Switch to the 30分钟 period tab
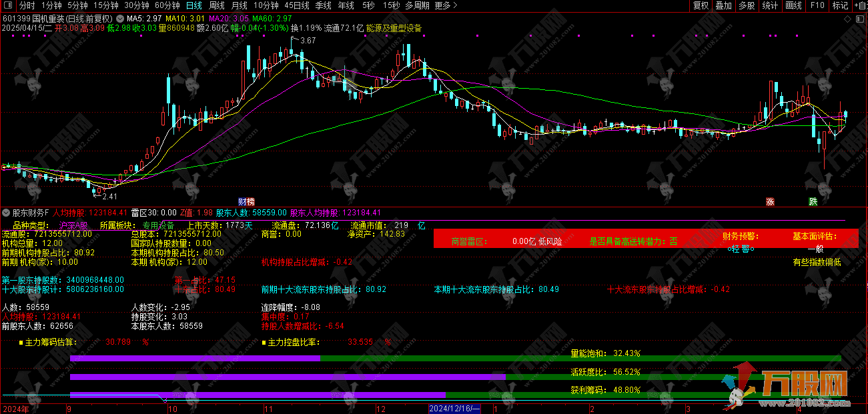Screen dimensions: 868x414 (137, 5)
